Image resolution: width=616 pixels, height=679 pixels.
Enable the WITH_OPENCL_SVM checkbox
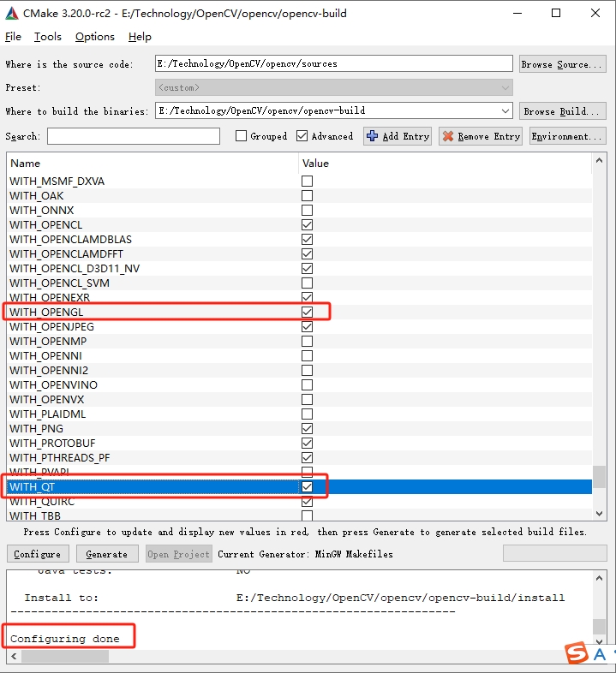pos(307,283)
